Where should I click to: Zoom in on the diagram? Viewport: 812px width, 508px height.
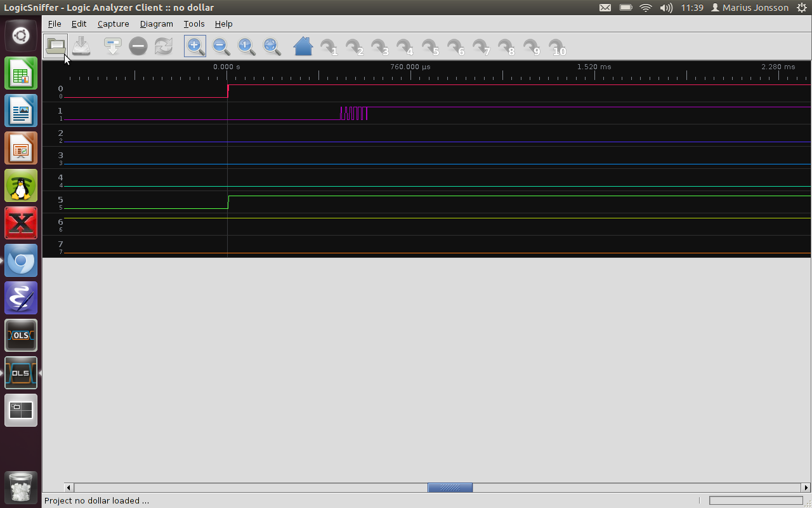(195, 46)
